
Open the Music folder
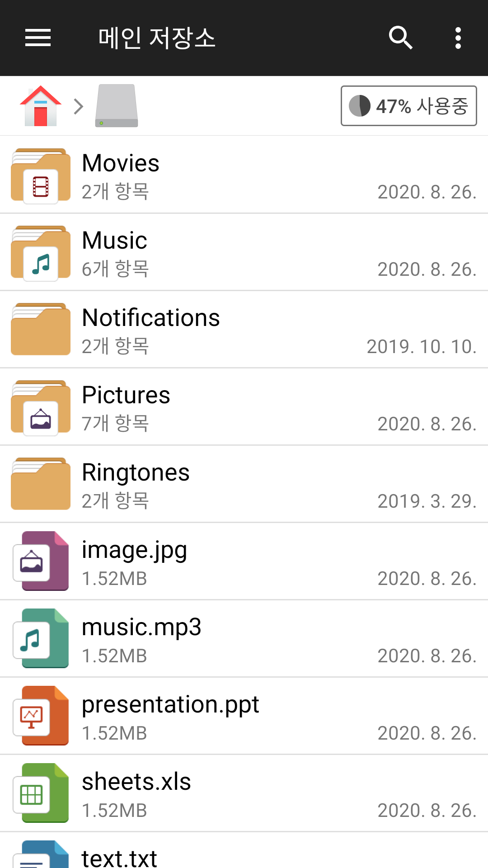[x=244, y=252]
